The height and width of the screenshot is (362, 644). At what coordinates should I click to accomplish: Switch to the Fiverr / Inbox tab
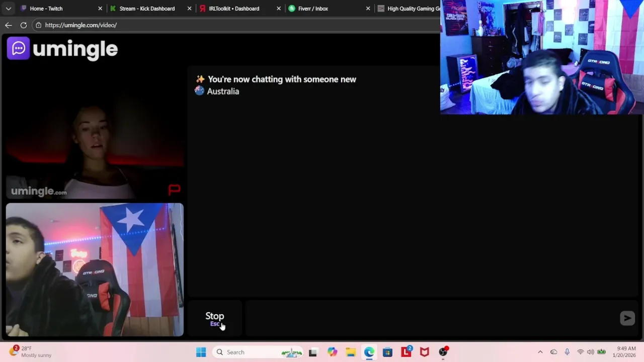pos(313,9)
